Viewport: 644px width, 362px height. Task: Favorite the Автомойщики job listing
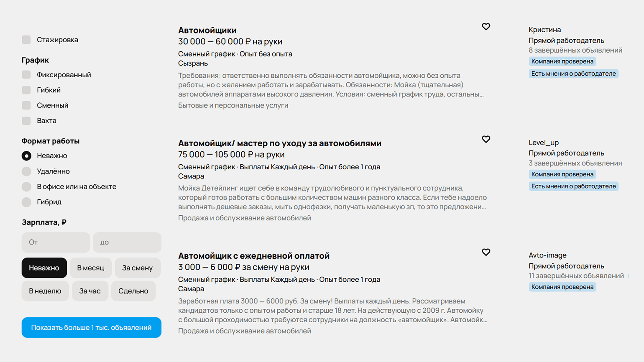tap(486, 27)
